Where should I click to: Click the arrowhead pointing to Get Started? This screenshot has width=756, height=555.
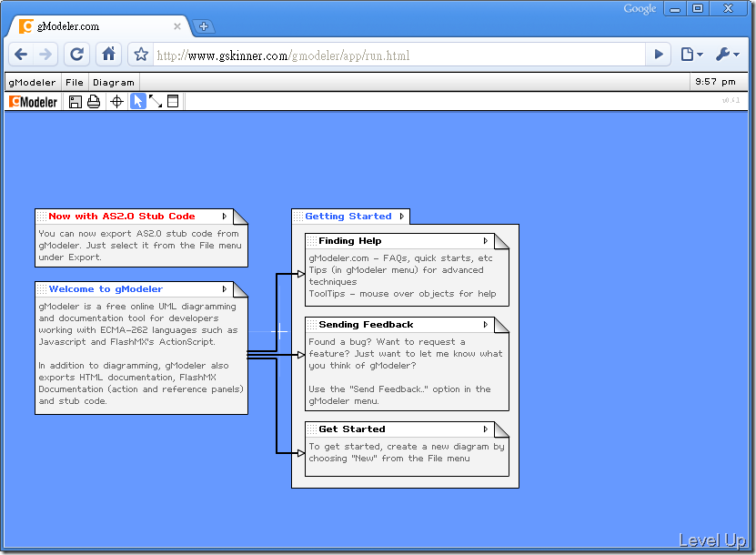(301, 453)
